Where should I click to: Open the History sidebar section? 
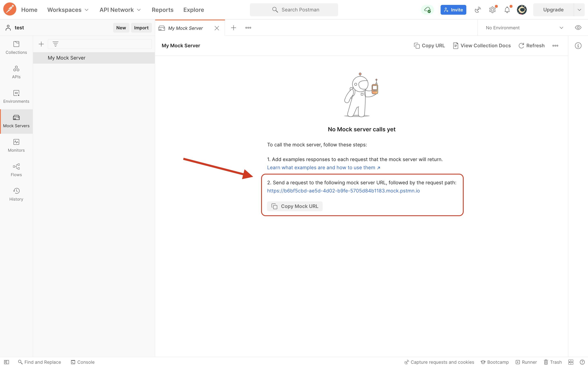(16, 195)
